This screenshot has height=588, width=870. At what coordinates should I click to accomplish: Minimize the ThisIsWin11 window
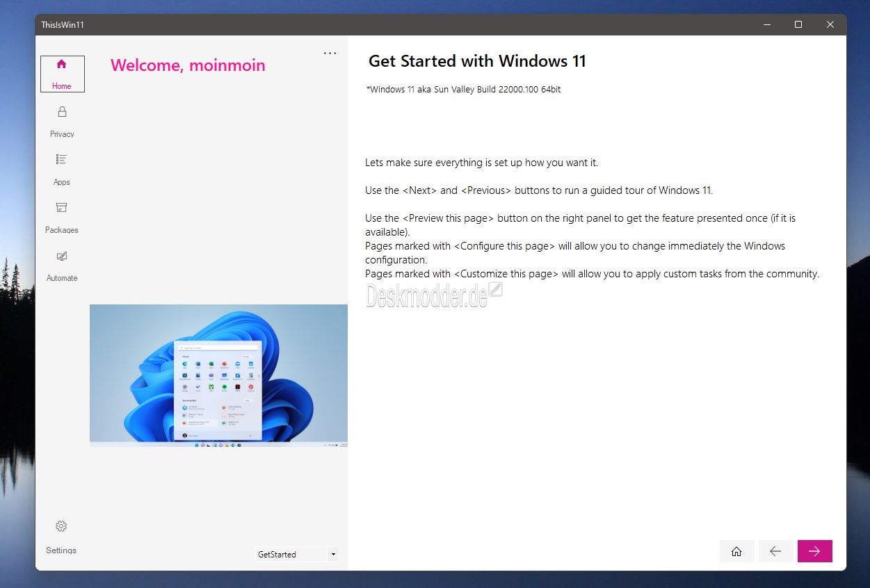tap(767, 24)
